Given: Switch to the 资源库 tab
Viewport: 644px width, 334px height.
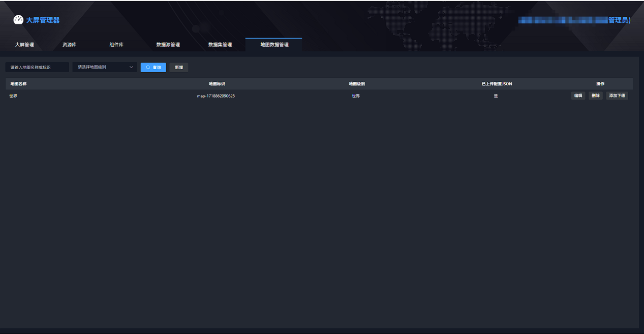Looking at the screenshot, I should tap(70, 45).
